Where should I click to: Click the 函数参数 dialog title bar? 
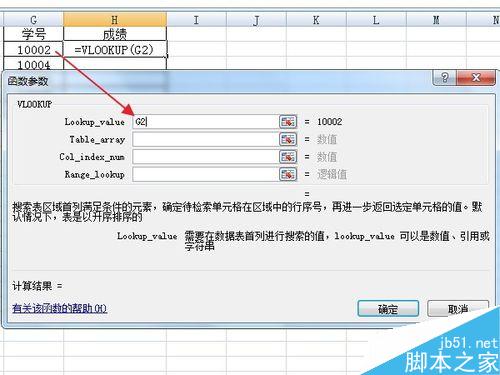point(217,81)
